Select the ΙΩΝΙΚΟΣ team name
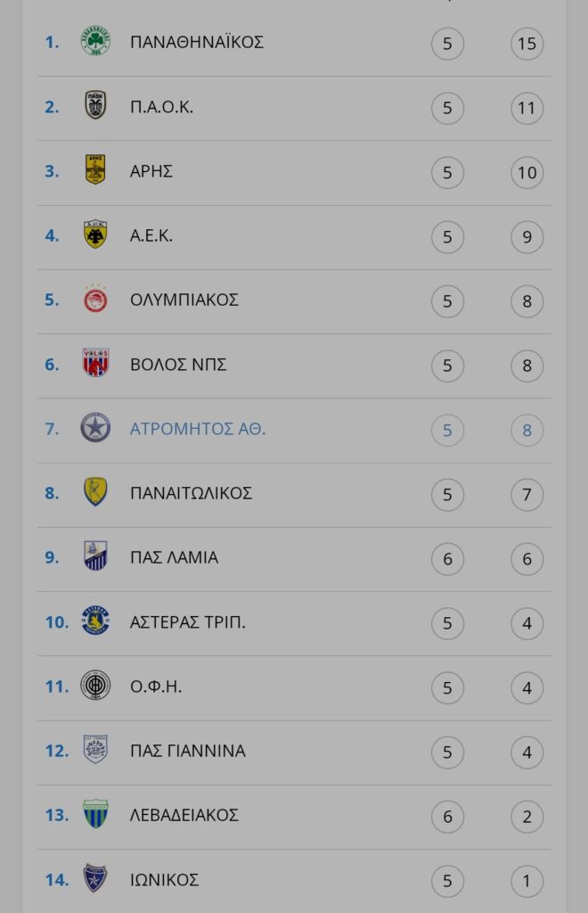This screenshot has height=913, width=588. point(165,880)
